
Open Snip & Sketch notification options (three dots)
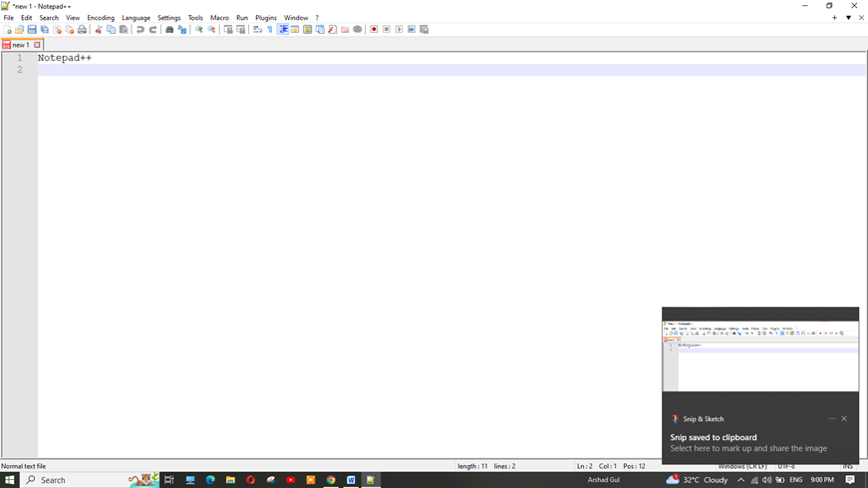[832, 419]
